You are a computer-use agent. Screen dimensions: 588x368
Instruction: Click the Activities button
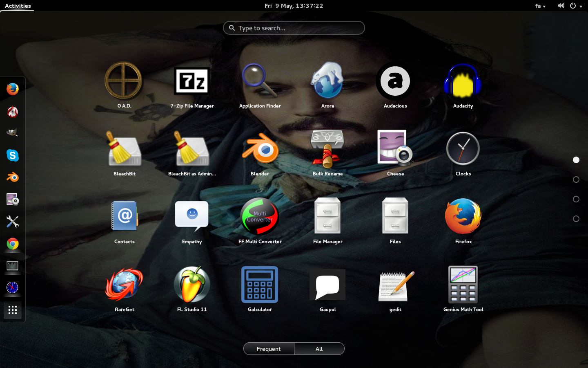click(18, 6)
